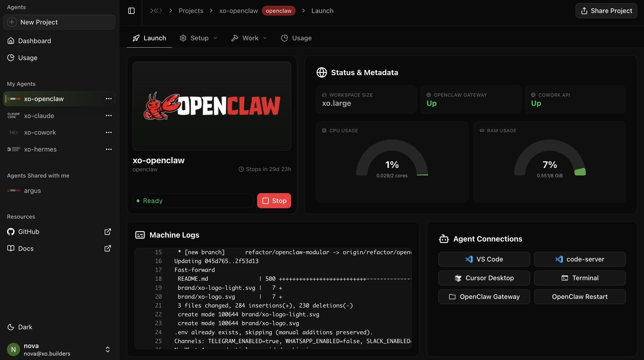Click the nova@xo.builders email text
Image resolution: width=644 pixels, height=360 pixels.
coord(47,354)
